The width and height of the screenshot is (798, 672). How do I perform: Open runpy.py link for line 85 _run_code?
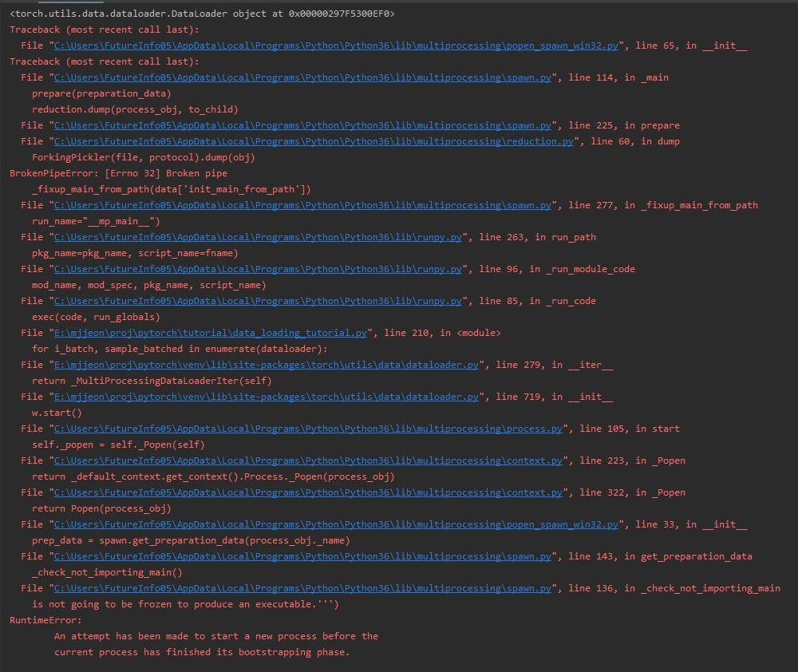[x=258, y=301]
